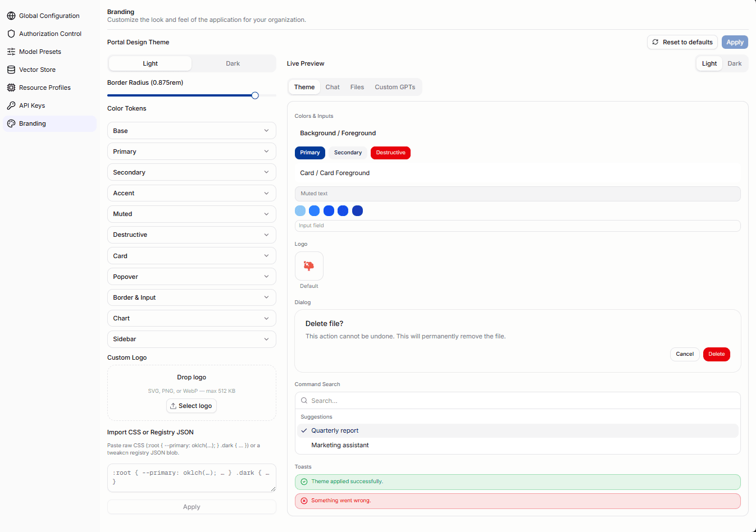Go to Vector Store page
This screenshot has width=756, height=532.
click(x=49, y=70)
